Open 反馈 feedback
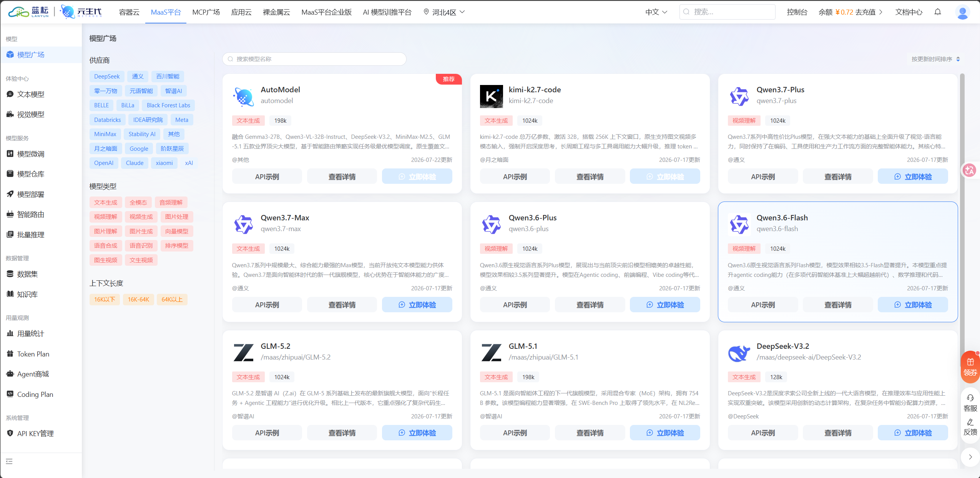The height and width of the screenshot is (478, 980). [970, 427]
